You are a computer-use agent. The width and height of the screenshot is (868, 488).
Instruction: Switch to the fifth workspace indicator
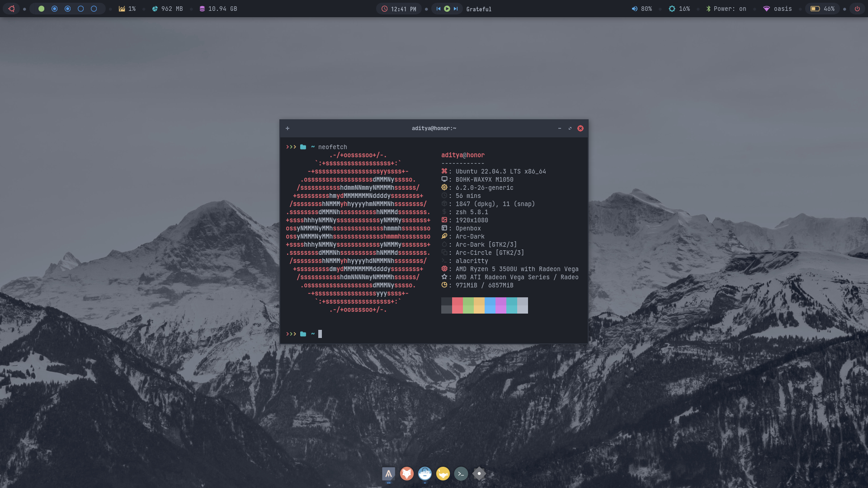[94, 9]
